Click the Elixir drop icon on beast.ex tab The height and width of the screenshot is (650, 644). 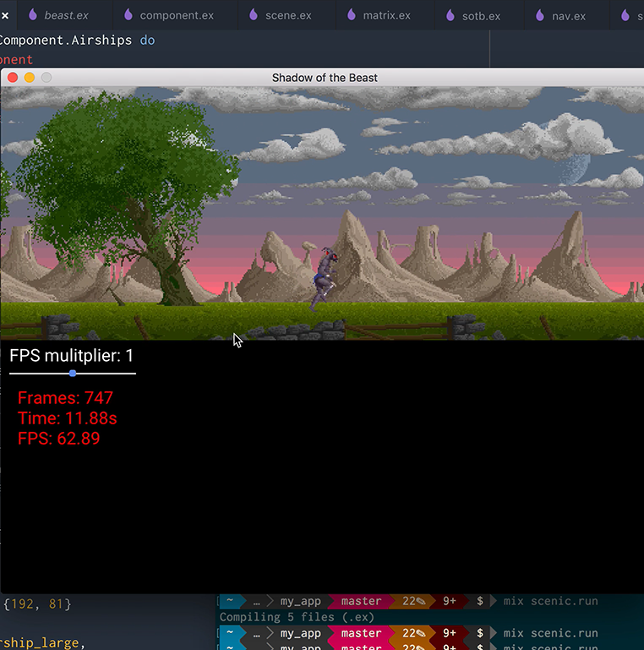pyautogui.click(x=33, y=15)
